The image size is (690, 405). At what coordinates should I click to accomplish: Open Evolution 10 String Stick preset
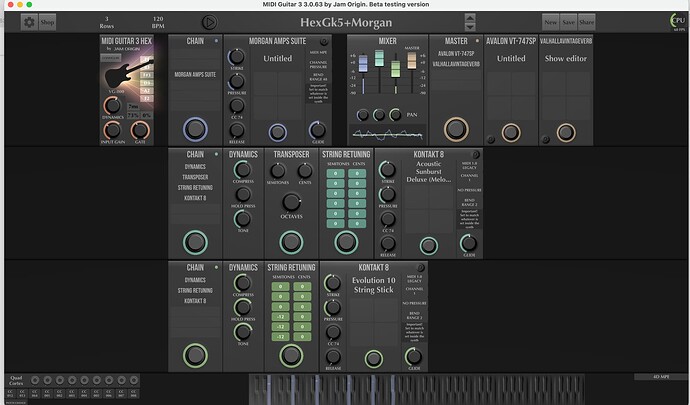pos(373,285)
